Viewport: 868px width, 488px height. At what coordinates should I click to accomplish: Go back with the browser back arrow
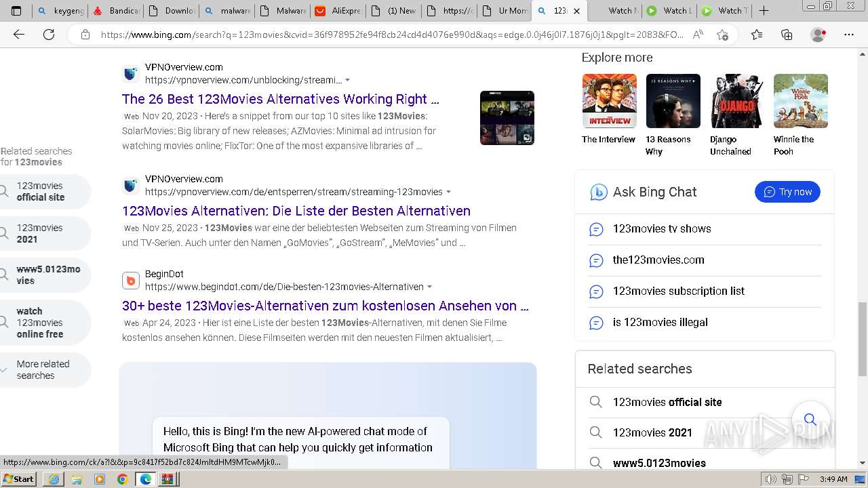(19, 35)
